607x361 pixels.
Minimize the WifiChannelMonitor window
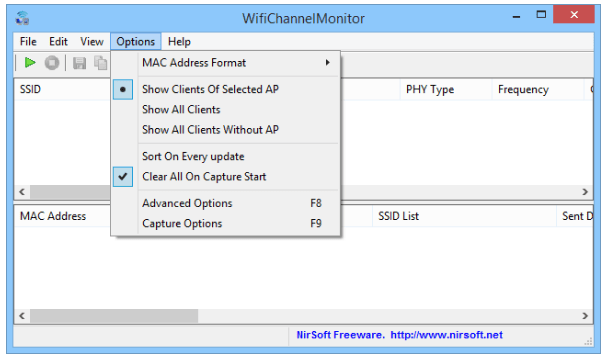(x=516, y=16)
